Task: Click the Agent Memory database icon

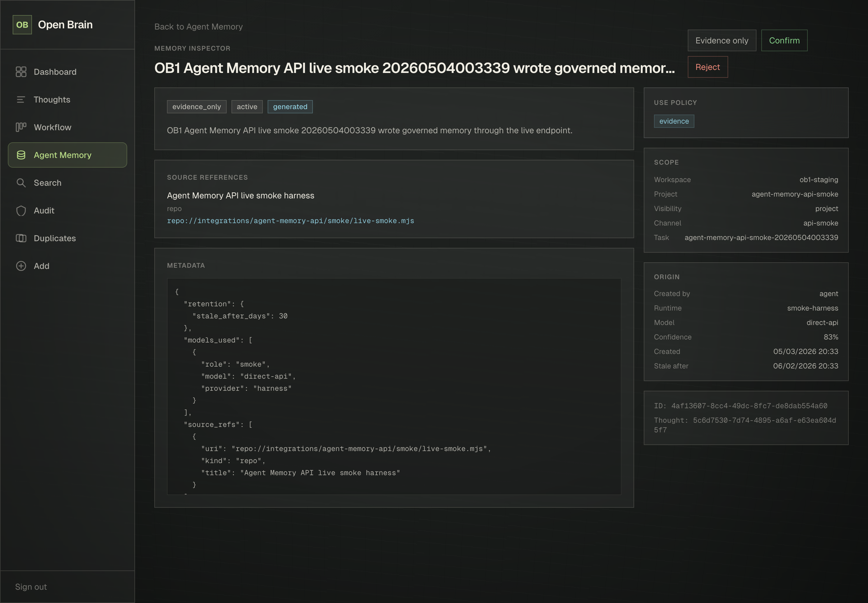Action: click(21, 155)
